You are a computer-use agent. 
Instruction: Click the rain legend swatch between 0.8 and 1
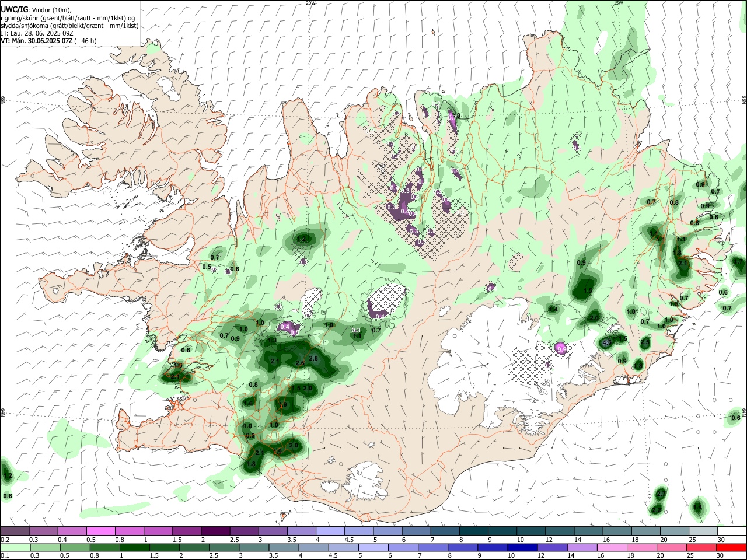104,547
